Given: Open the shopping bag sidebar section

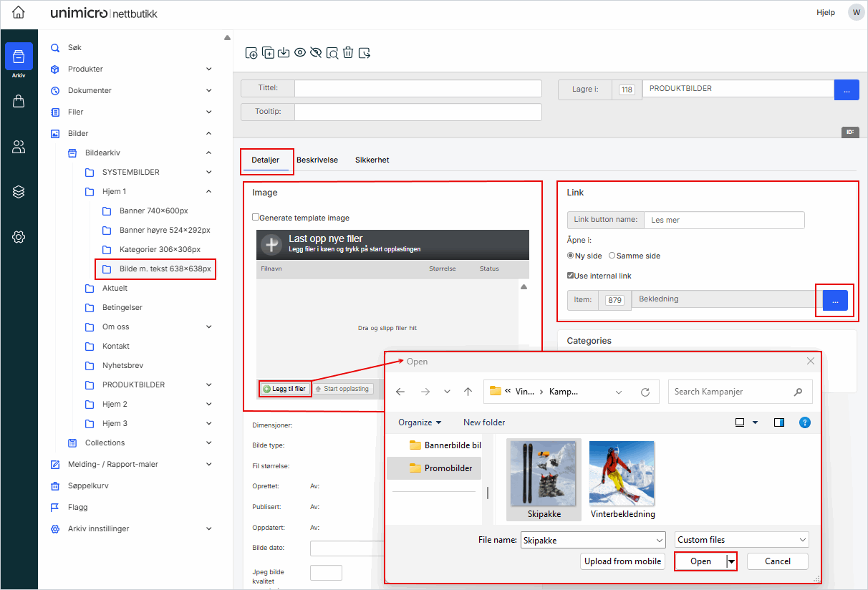Looking at the screenshot, I should pyautogui.click(x=19, y=102).
